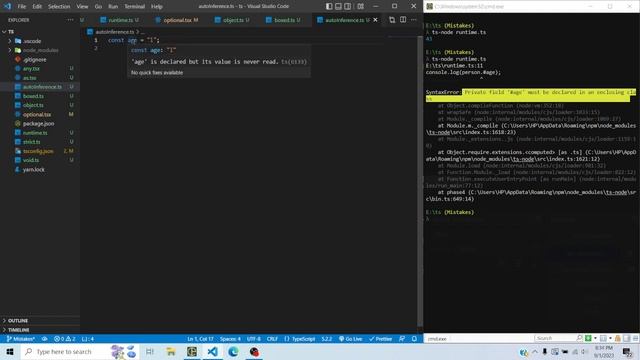This screenshot has width=640, height=360.
Task: Click the Prettier status item
Action: click(x=380, y=339)
